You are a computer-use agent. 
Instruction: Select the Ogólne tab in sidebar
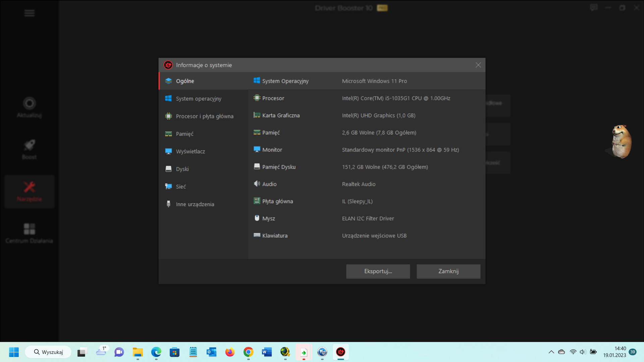203,81
